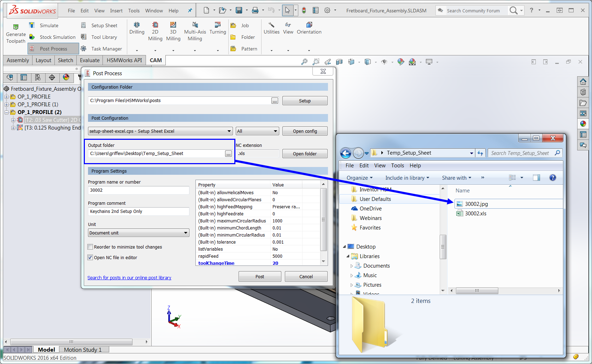Create a new Pattern
The image size is (592, 364).
244,49
